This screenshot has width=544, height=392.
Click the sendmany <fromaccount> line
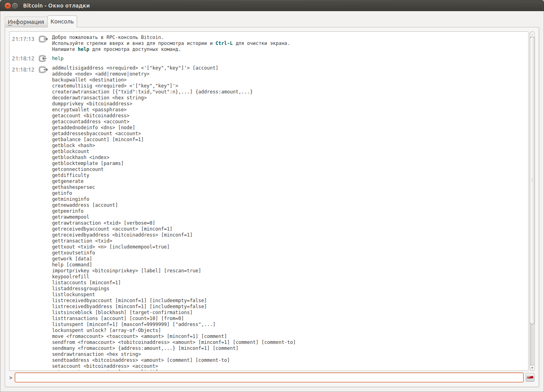click(145, 348)
